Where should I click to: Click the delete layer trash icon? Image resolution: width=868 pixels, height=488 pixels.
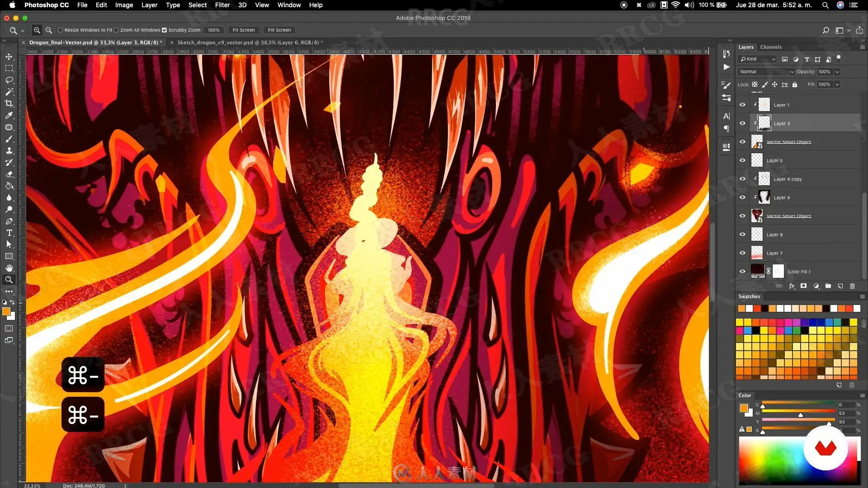pyautogui.click(x=852, y=286)
